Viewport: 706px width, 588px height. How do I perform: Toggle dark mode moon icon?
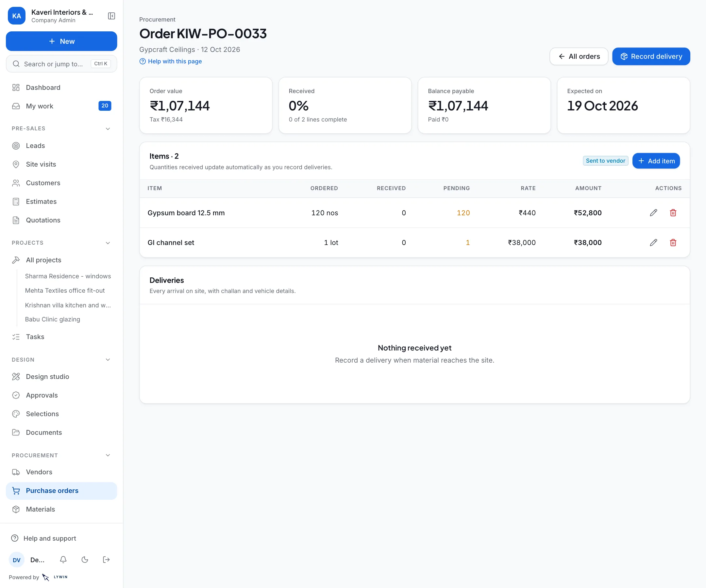tap(85, 560)
